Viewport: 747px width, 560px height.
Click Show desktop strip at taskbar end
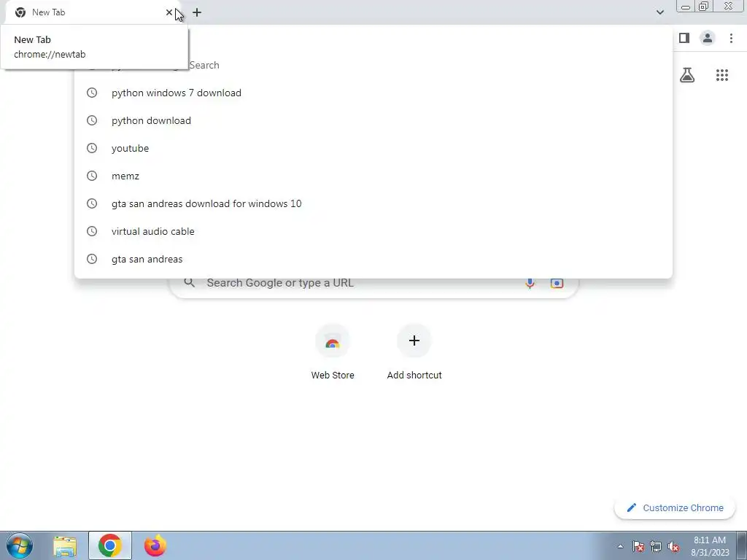tap(741, 545)
